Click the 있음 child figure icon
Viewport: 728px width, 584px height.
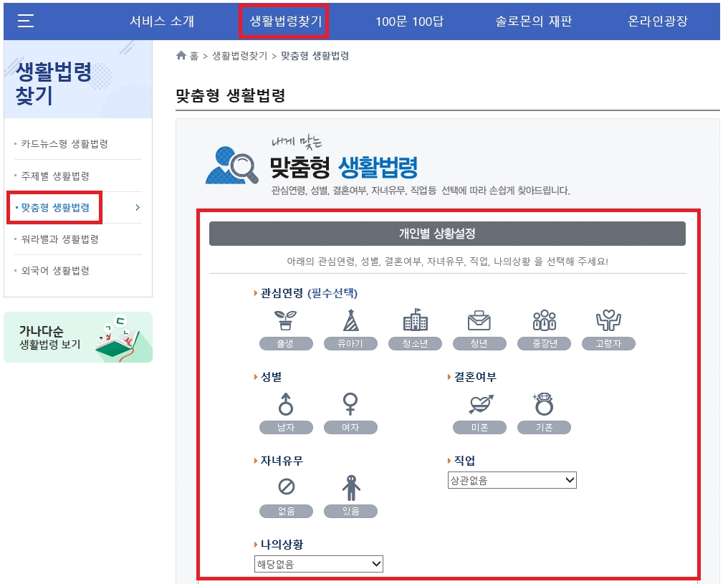(x=351, y=487)
